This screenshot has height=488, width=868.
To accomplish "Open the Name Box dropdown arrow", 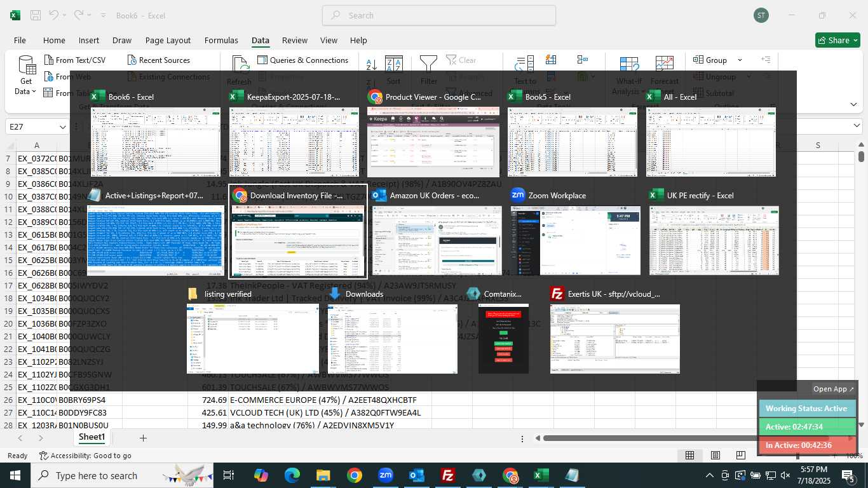I will click(x=62, y=127).
